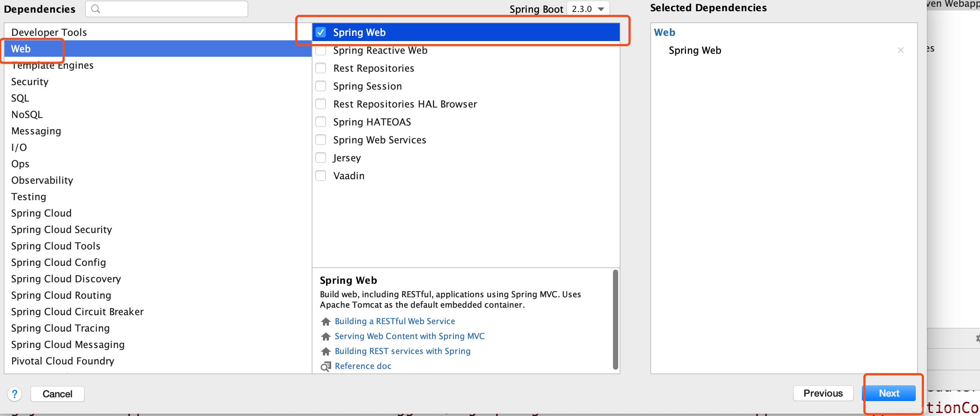Screen dimensions: 980x416
Task: Enable the Spring Reactive Web checkbox
Action: (x=321, y=50)
